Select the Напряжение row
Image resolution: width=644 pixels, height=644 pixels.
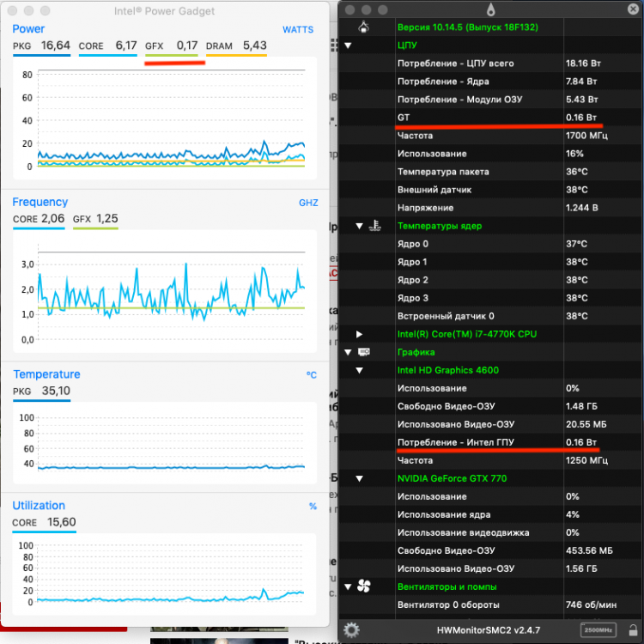491,208
